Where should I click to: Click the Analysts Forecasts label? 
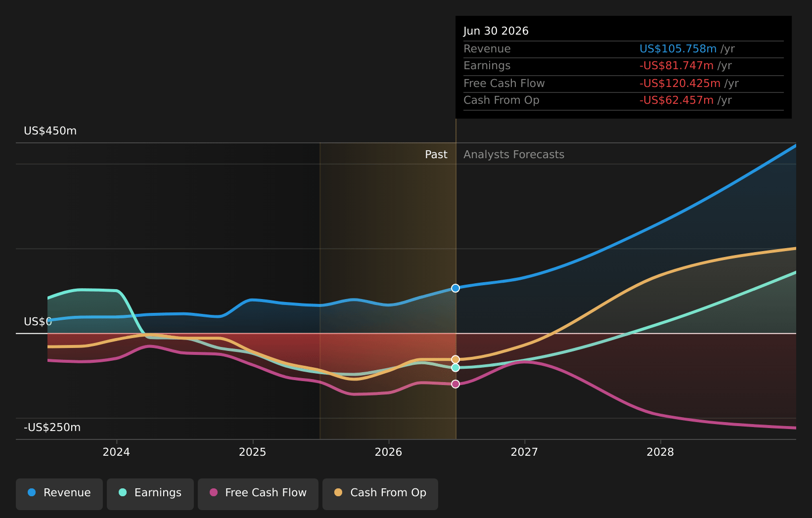[514, 155]
